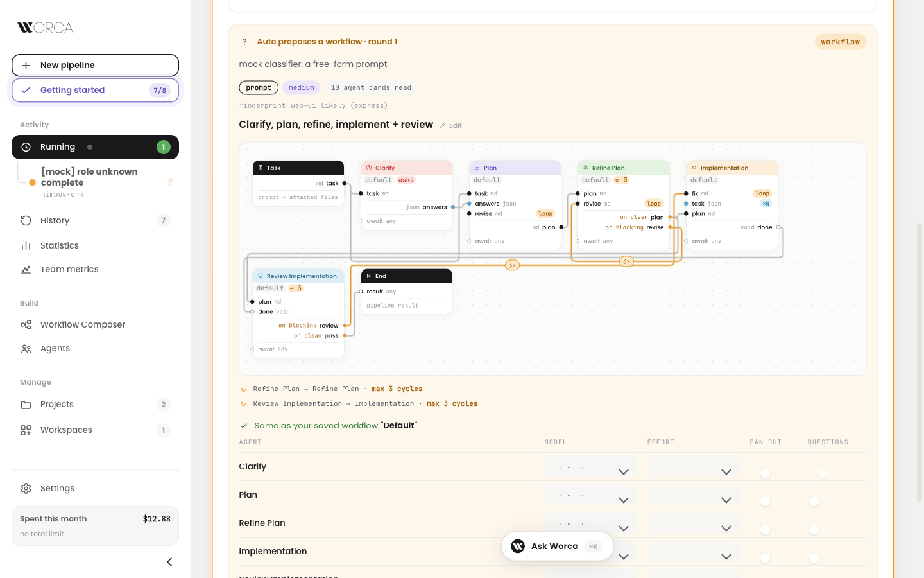Toggle Questions for Refine Plan agent
This screenshot has width=924, height=578.
pos(814,530)
